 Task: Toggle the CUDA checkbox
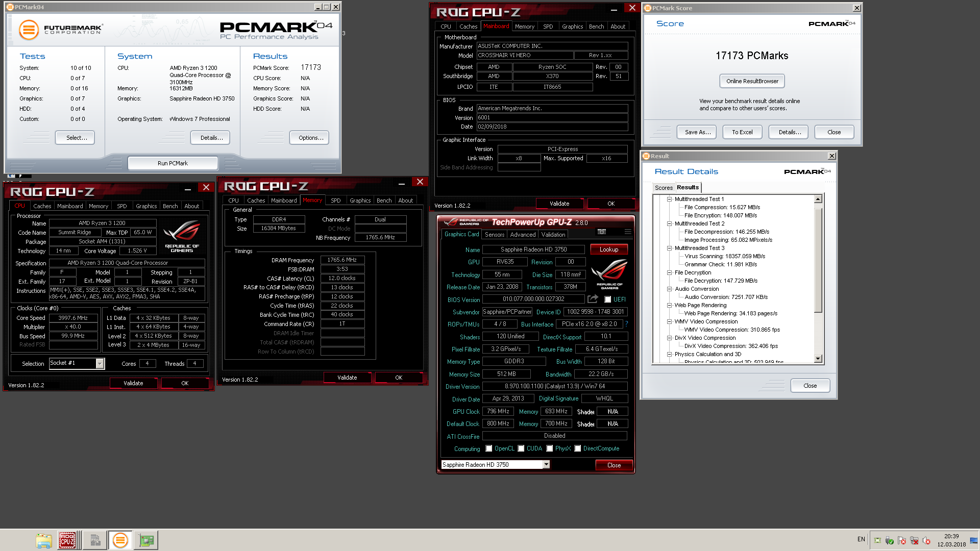coord(521,448)
